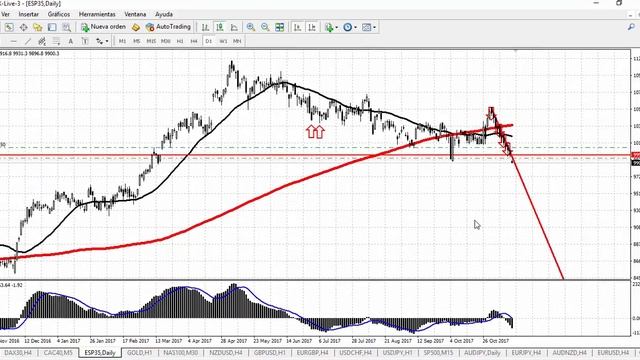Switch to the USDJPY,H1 chart tab
The width and height of the screenshot is (640, 360).
click(398, 352)
